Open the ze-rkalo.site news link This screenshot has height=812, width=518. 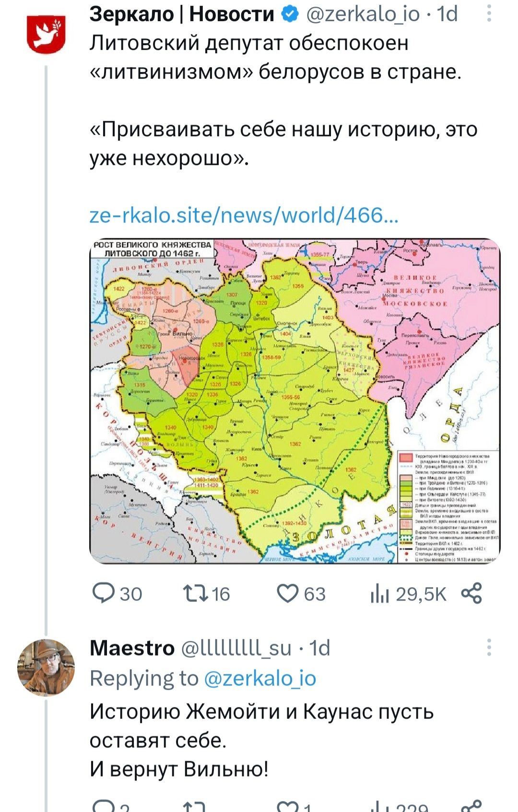[244, 215]
